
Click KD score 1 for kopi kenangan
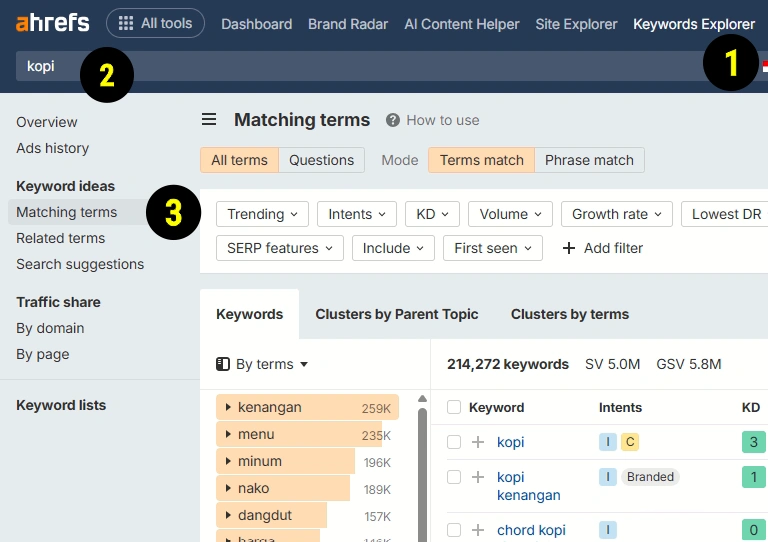(x=753, y=477)
